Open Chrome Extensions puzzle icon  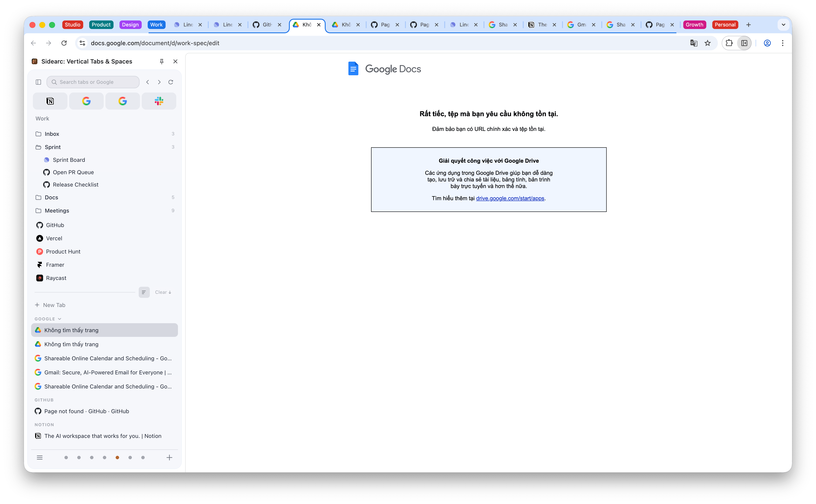pyautogui.click(x=729, y=43)
